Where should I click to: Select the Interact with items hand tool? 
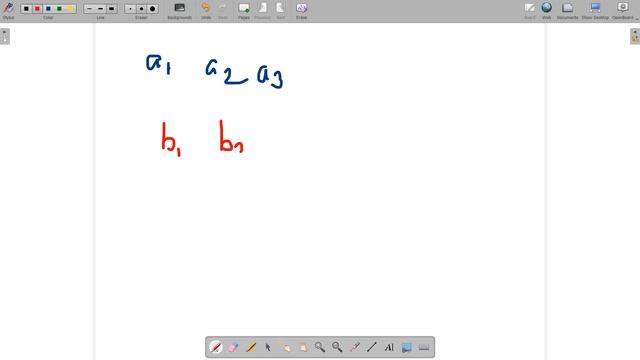pyautogui.click(x=285, y=347)
